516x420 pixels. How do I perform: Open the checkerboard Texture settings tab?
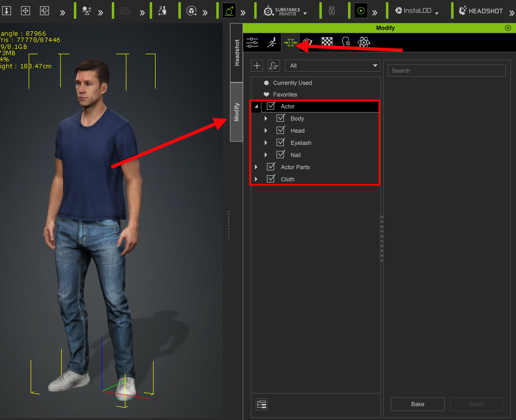click(327, 42)
